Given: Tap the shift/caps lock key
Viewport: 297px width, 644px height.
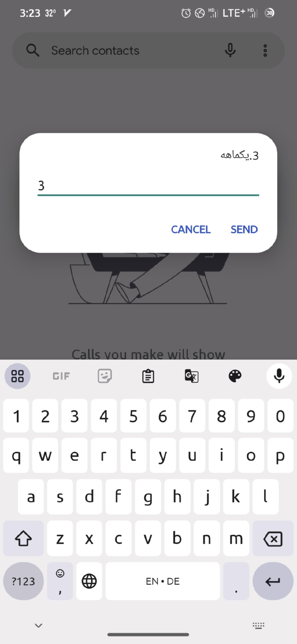Looking at the screenshot, I should 23,538.
